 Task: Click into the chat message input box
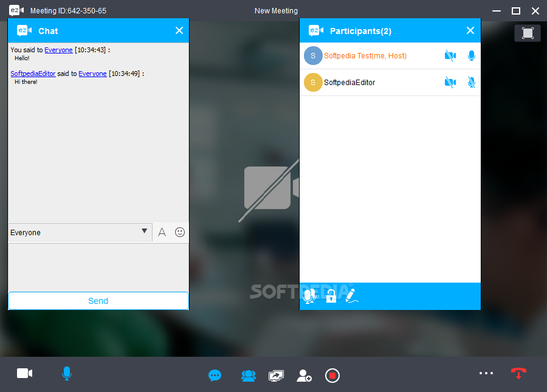pos(98,267)
